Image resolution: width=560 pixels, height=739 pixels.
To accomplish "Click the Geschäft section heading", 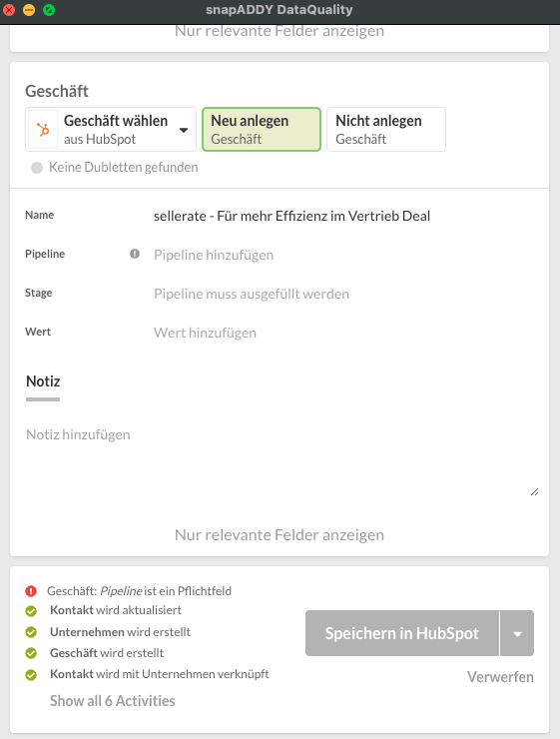I will tap(57, 91).
